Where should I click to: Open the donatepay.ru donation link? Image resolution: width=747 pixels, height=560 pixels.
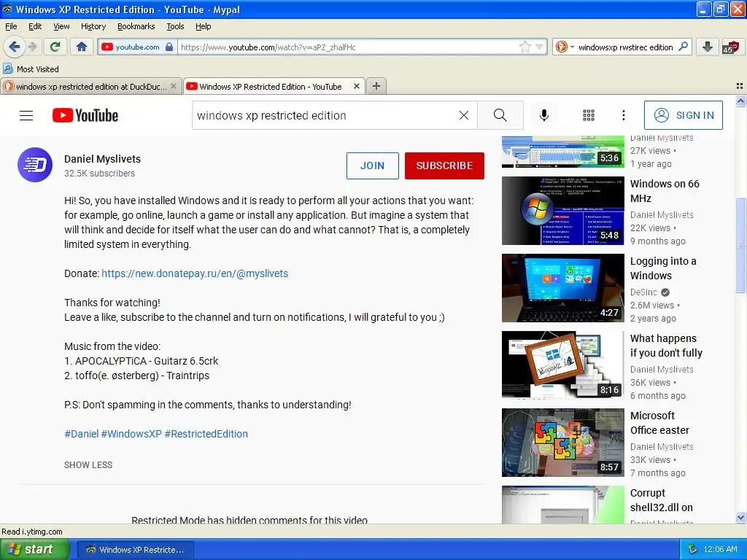pos(195,273)
